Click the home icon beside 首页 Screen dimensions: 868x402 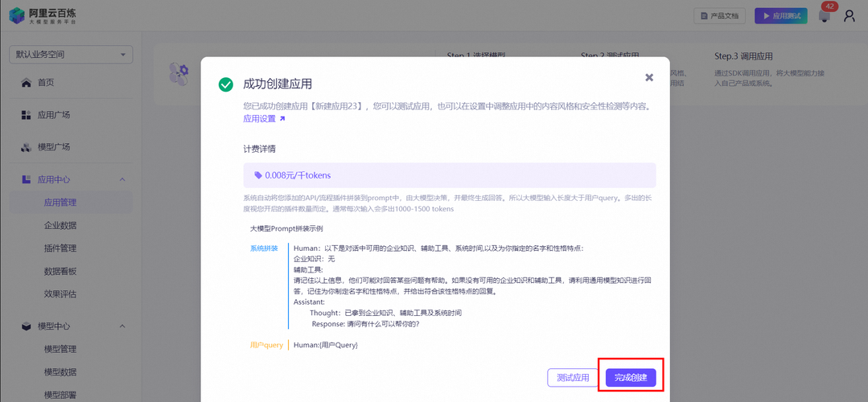[x=26, y=83]
